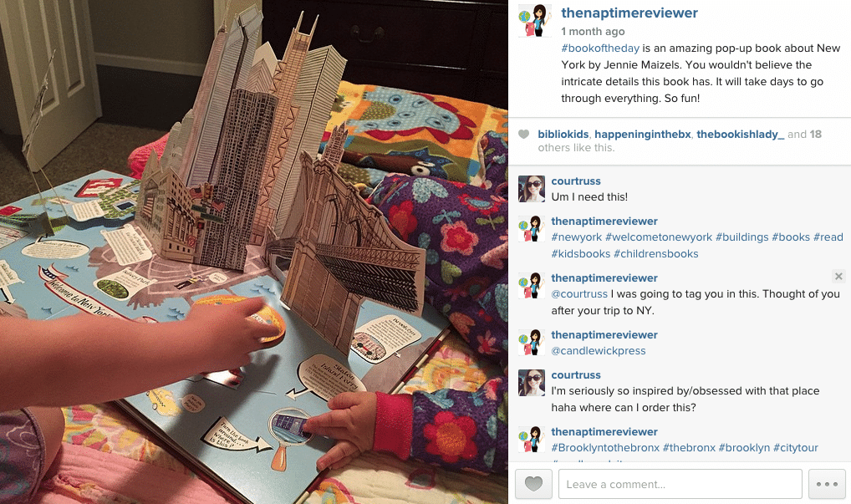The width and height of the screenshot is (851, 504).
Task: Open thenaptimereviewer username in the post header
Action: click(629, 13)
